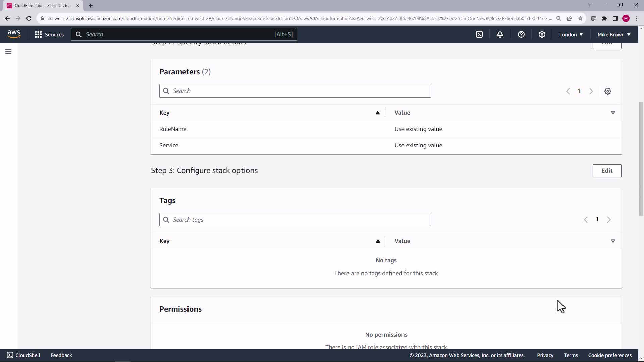Screen dimensions: 644x362
Task: Bookmark this page with the star icon
Action: [x=580, y=18]
